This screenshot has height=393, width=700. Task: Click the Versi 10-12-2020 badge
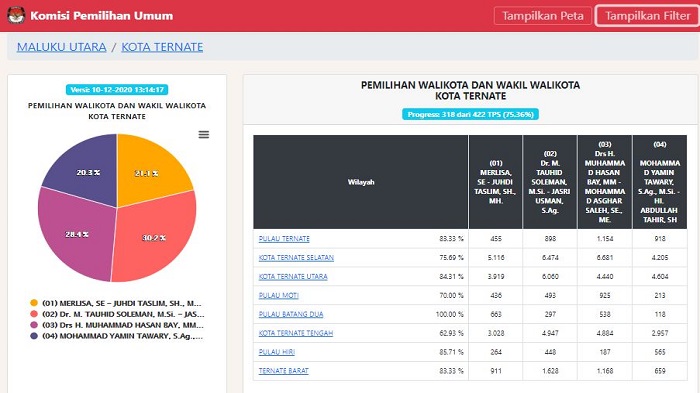(117, 89)
